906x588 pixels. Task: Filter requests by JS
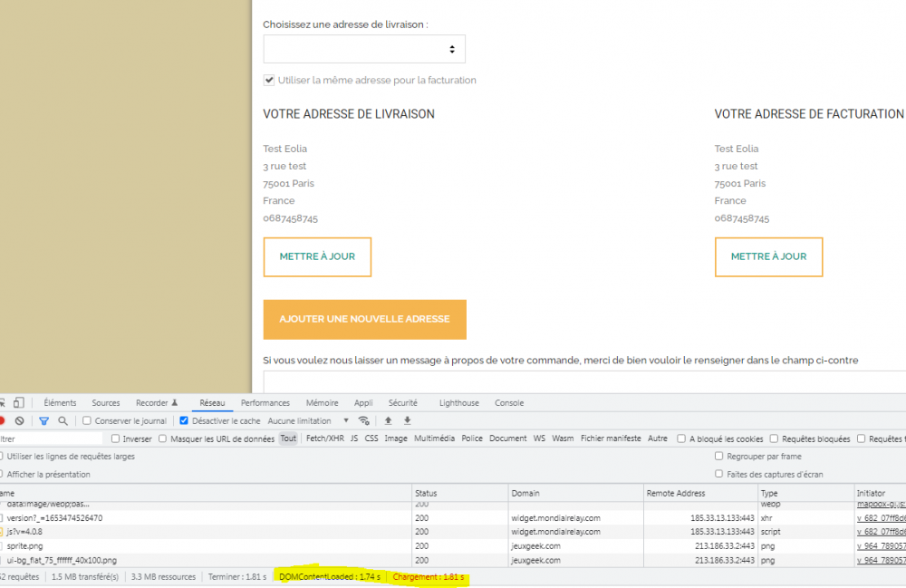tap(354, 439)
